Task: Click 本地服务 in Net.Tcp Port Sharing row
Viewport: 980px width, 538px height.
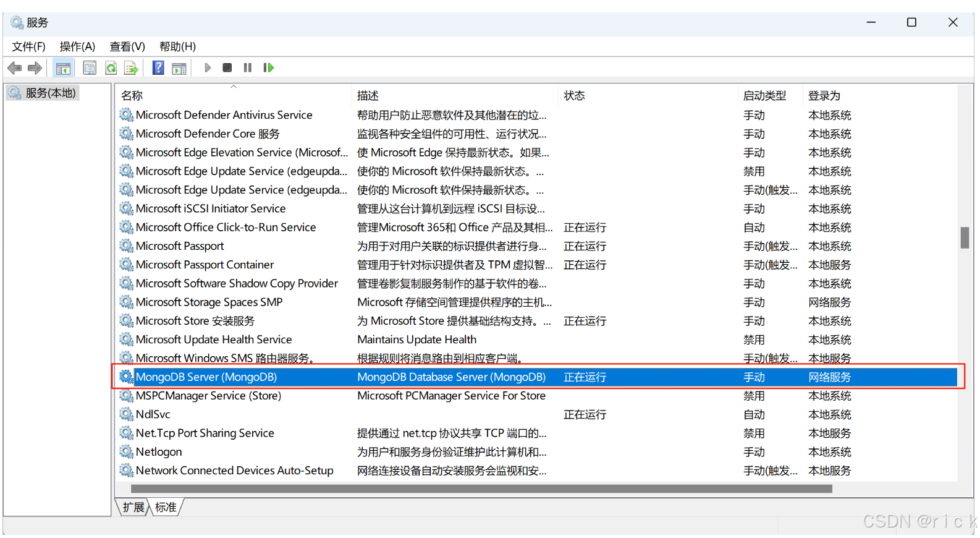Action: coord(830,433)
